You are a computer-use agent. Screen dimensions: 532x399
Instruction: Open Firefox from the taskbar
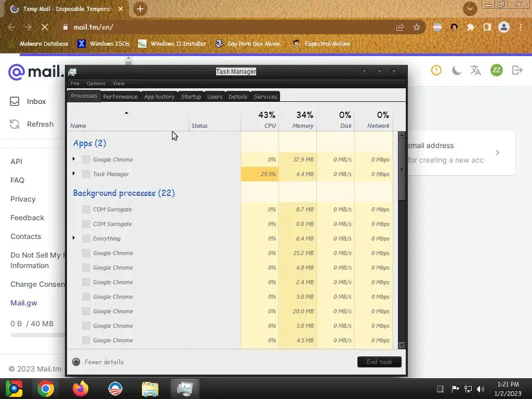(81, 389)
